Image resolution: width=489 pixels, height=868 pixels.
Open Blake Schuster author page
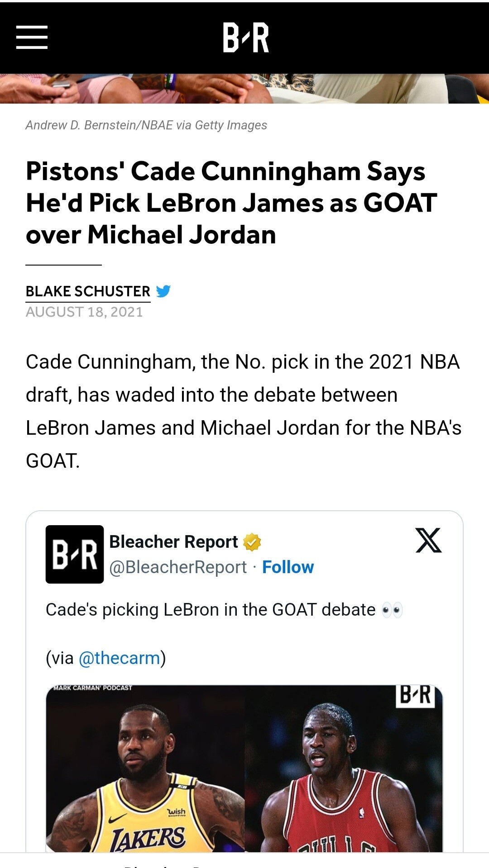pyautogui.click(x=88, y=291)
